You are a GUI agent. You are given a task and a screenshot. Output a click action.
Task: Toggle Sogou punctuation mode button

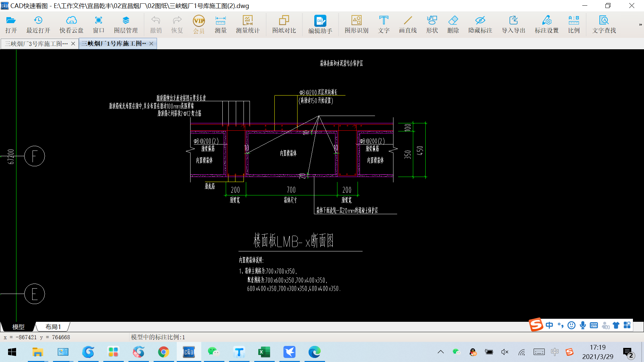click(560, 325)
